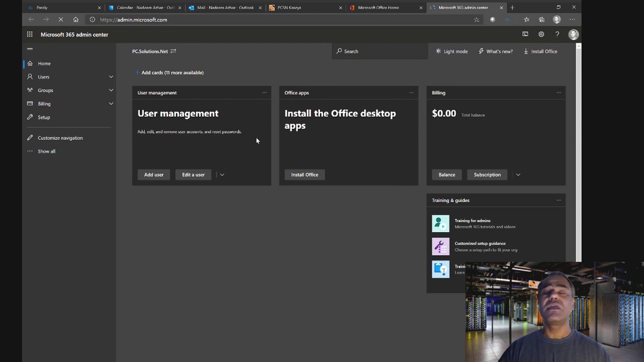Click the Home house icon in sidebar
Screen dimensions: 644x362
30,63
